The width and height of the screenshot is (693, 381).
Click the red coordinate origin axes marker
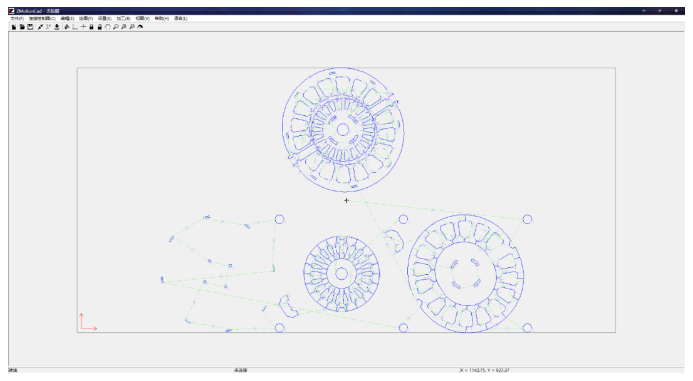pos(88,322)
